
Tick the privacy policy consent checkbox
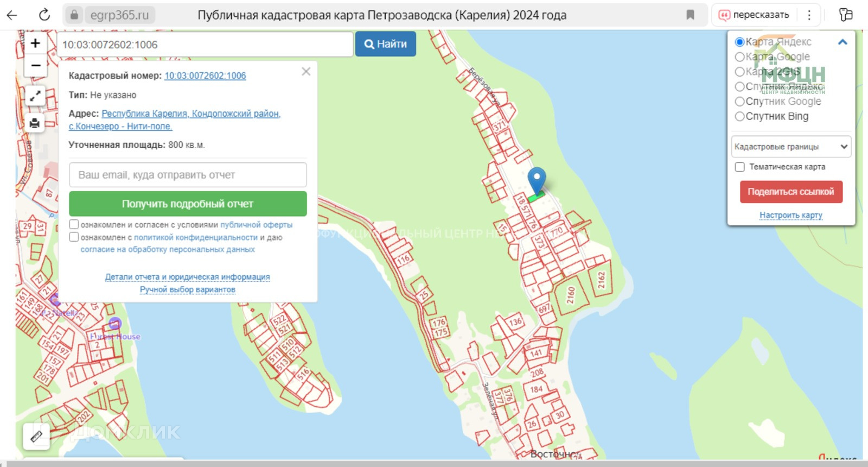point(74,237)
